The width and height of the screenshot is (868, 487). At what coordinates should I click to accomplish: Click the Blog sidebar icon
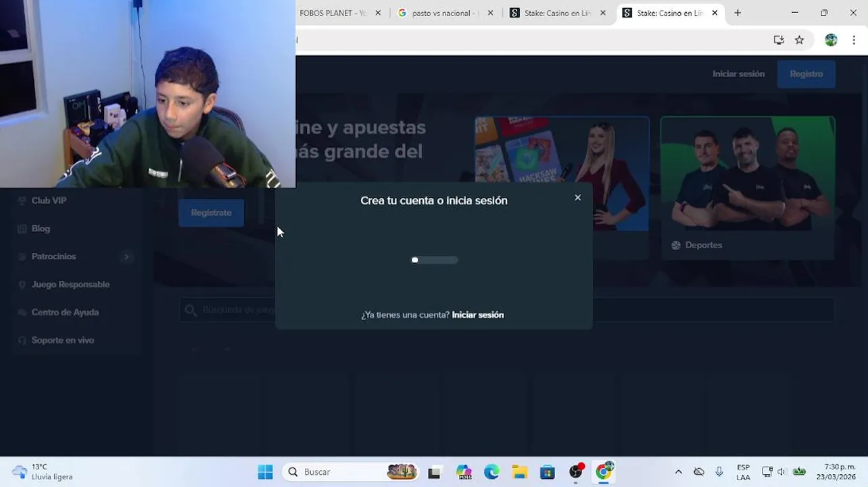pyautogui.click(x=22, y=229)
